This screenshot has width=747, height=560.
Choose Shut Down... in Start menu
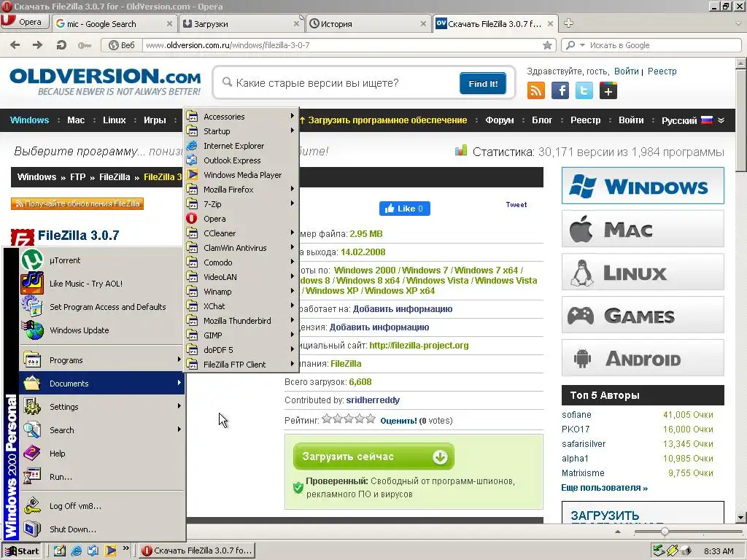pos(102,529)
